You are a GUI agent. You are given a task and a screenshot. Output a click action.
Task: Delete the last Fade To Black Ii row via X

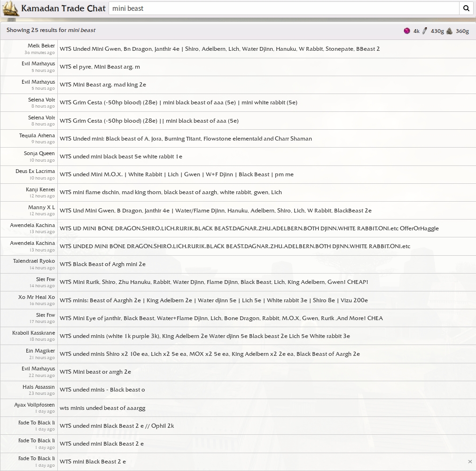[470, 462]
